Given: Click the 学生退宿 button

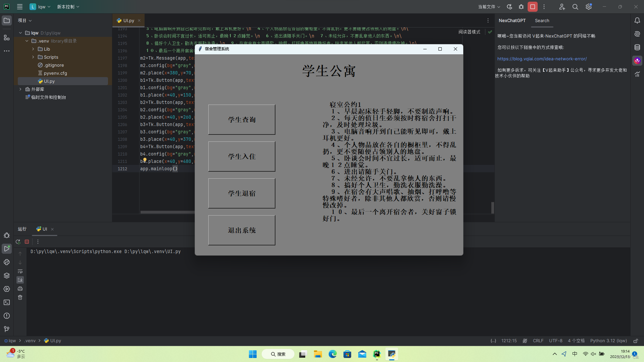Looking at the screenshot, I should (x=242, y=193).
